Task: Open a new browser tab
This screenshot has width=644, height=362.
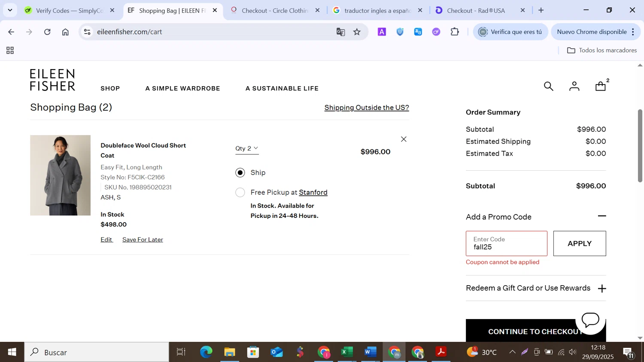Action: [x=541, y=10]
